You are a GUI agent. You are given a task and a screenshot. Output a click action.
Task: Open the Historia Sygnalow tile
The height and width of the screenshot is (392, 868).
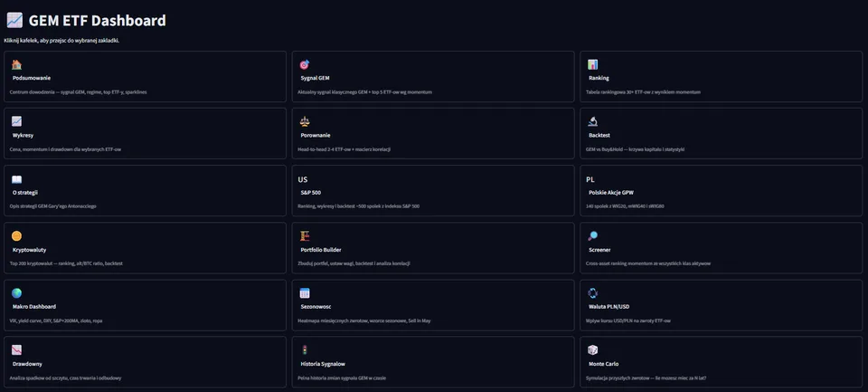point(433,362)
